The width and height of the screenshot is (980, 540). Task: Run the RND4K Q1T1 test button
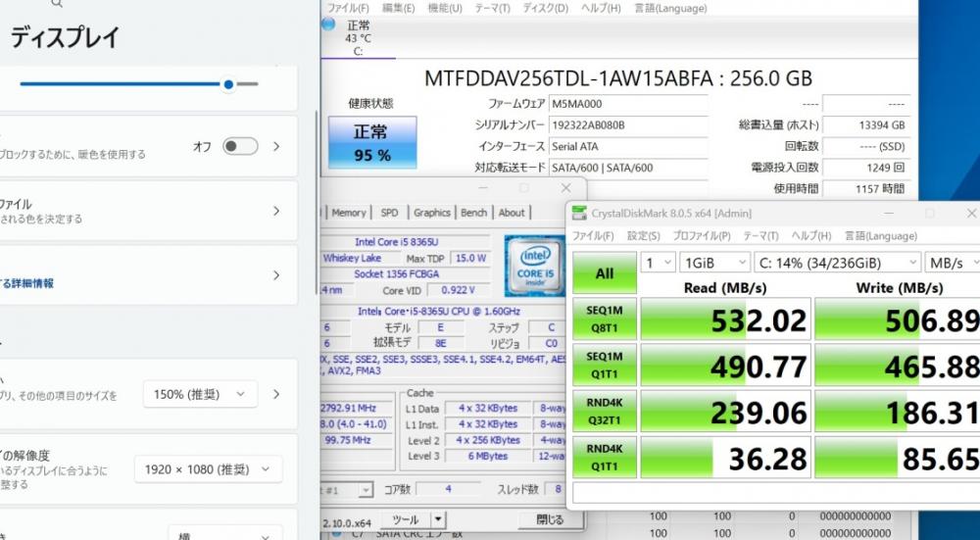coord(605,458)
